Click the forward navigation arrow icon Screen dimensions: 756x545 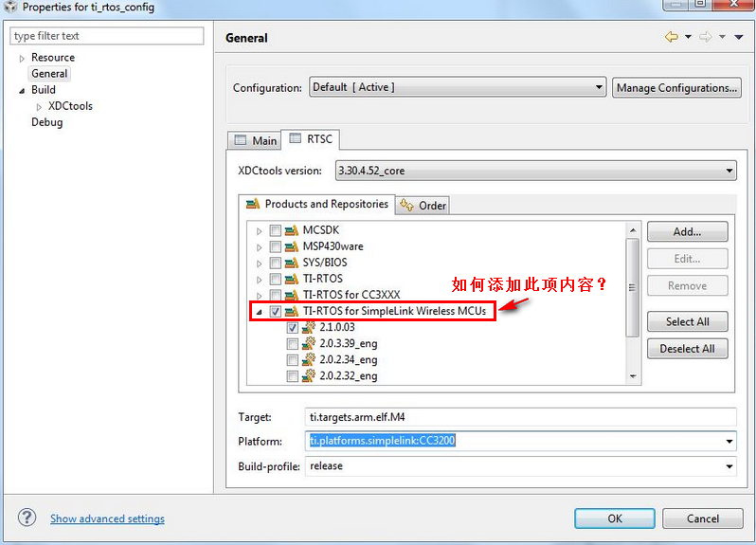pos(706,37)
